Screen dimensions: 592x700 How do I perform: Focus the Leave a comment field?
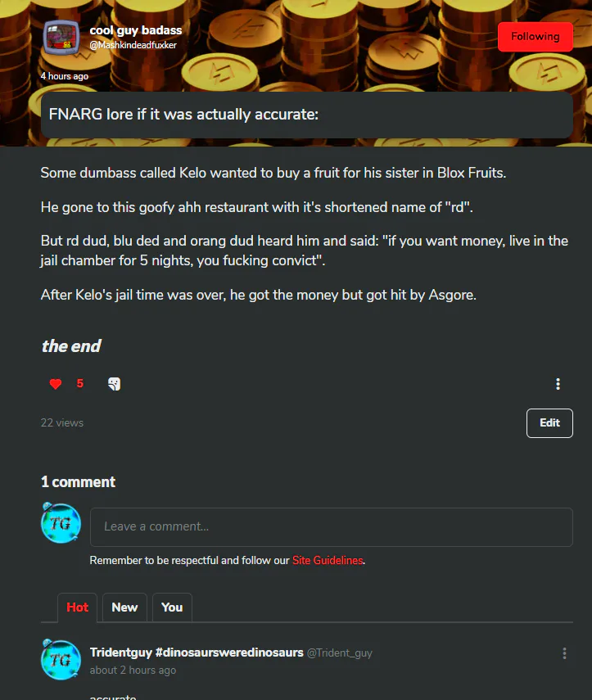pos(332,526)
